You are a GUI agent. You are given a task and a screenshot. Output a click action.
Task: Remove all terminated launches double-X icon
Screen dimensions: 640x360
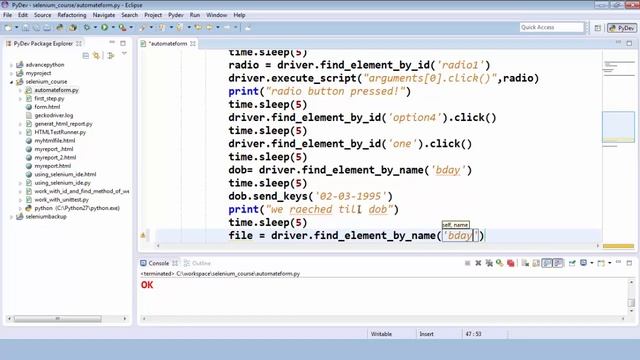[x=489, y=263]
